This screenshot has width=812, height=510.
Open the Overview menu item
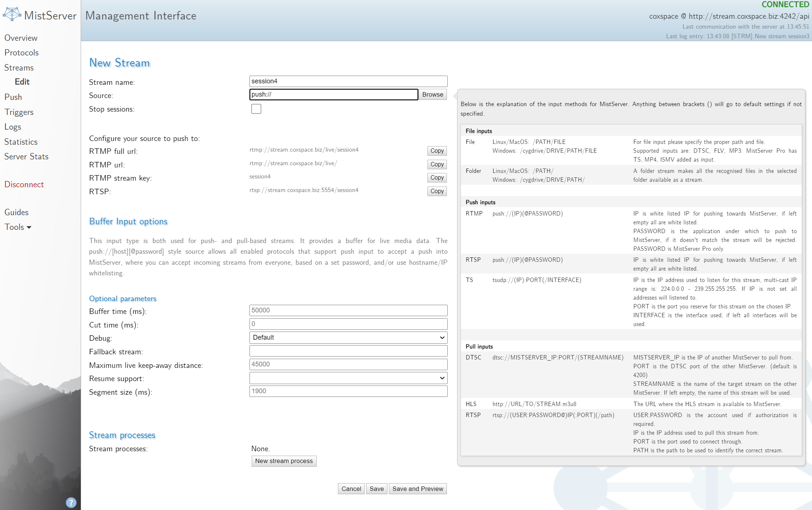[21, 38]
